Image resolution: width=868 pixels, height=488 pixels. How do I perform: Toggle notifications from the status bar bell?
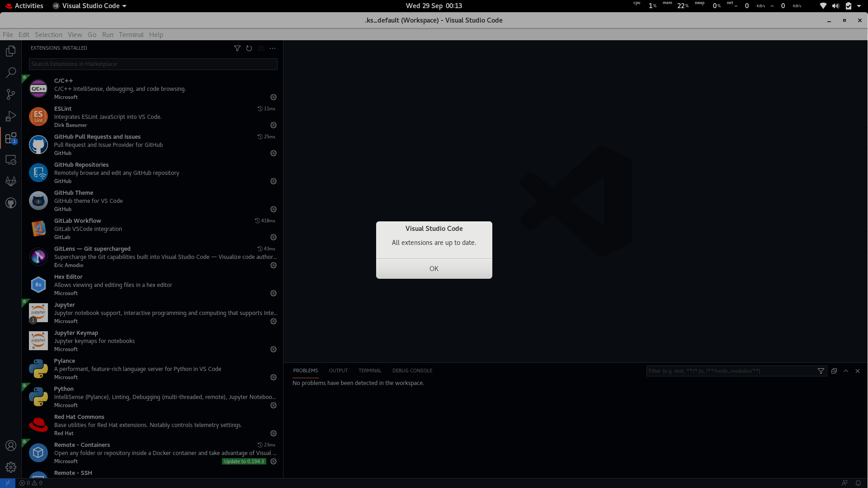tap(858, 483)
